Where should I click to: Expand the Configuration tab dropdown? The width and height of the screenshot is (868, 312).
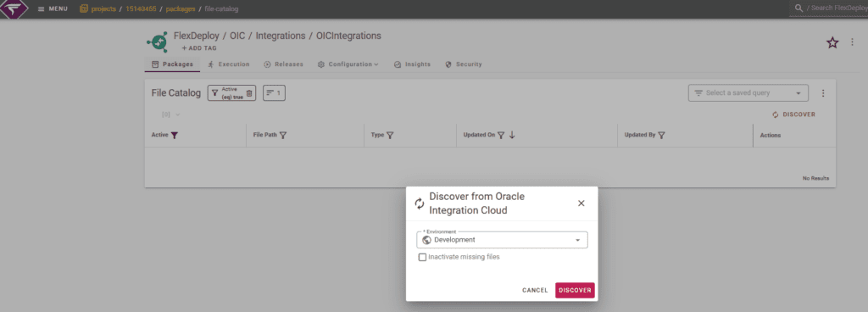point(348,64)
